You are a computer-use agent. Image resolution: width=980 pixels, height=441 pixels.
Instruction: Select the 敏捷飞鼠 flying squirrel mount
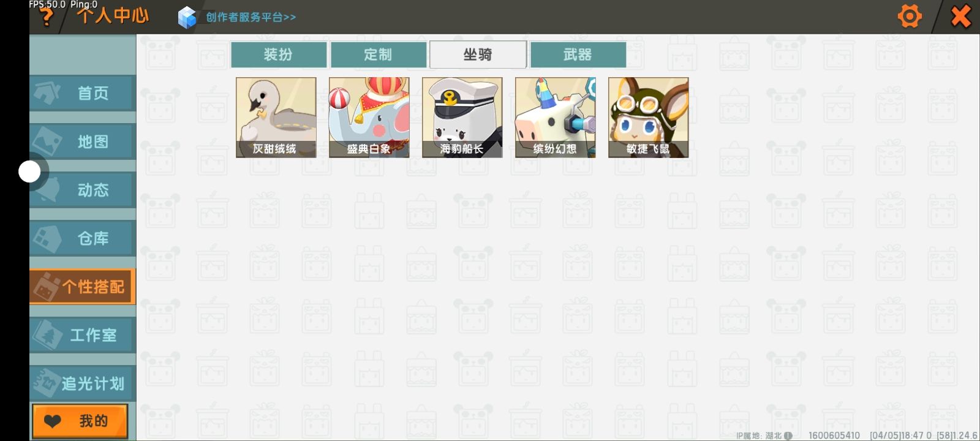pyautogui.click(x=649, y=118)
